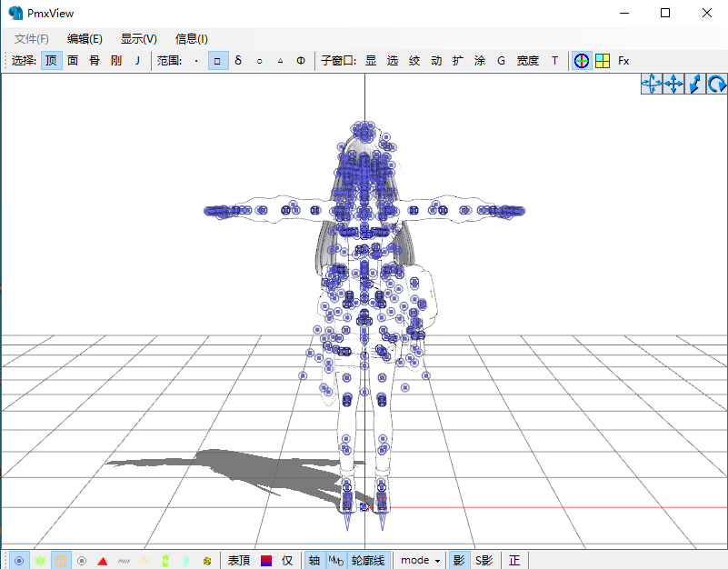The height and width of the screenshot is (569, 728).
Task: Activate the viewport pan tool
Action: (673, 83)
